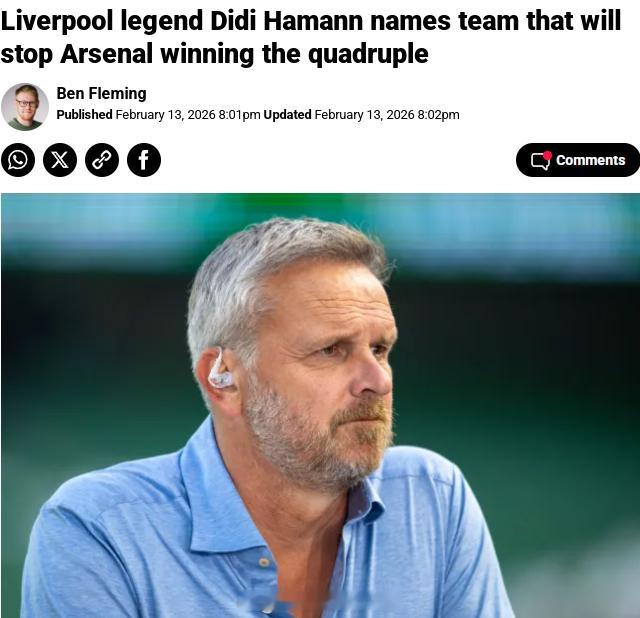This screenshot has height=618, width=640.
Task: Click the word "quadruple" in headline
Action: click(x=368, y=54)
